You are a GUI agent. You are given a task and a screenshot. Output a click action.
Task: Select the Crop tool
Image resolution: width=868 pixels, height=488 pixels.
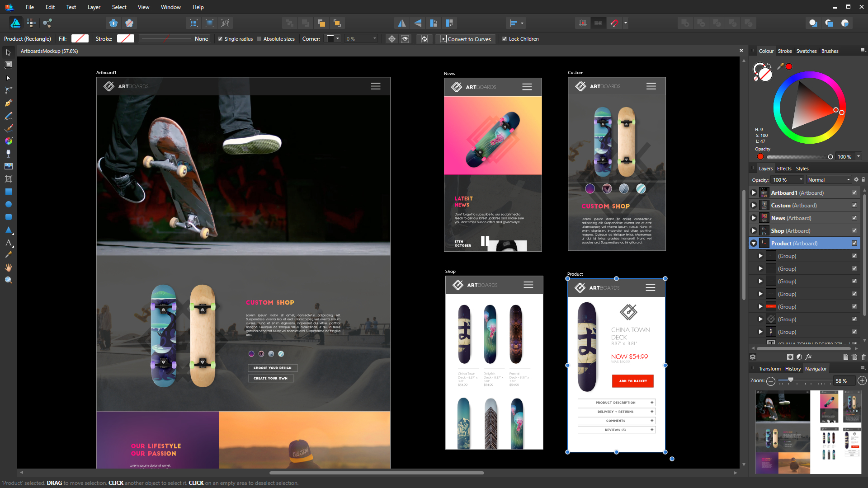8,179
